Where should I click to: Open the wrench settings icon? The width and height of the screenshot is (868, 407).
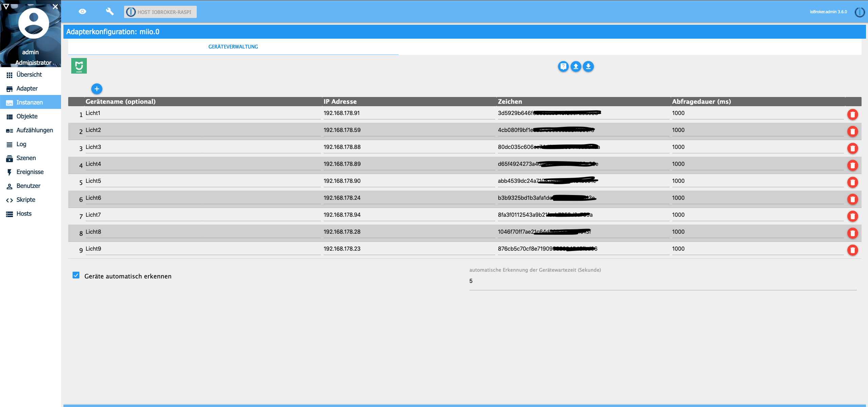tap(110, 12)
